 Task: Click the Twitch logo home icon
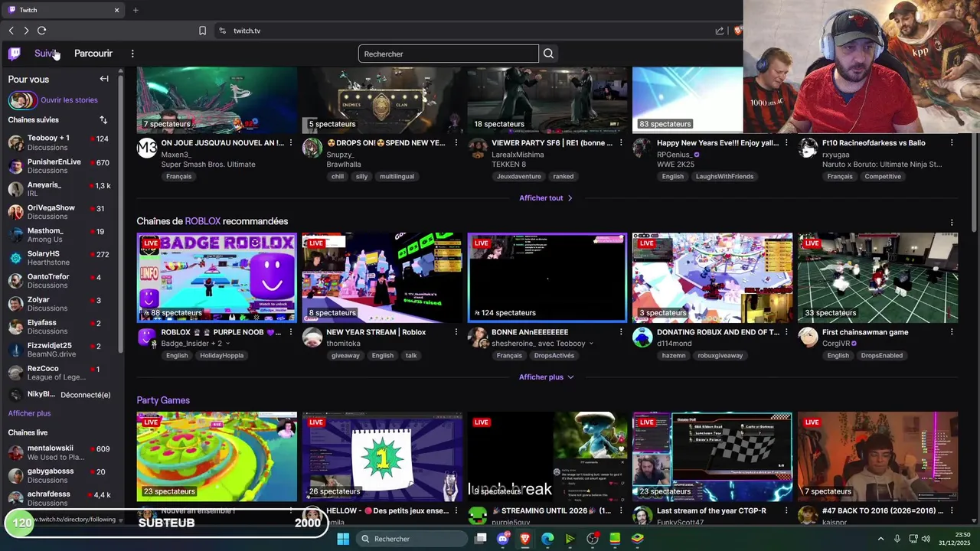(14, 54)
